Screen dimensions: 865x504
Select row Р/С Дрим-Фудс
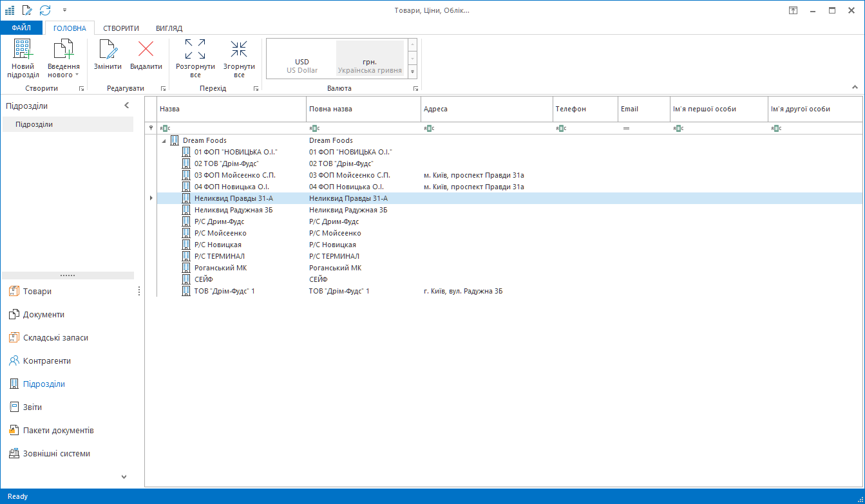tap(509, 221)
